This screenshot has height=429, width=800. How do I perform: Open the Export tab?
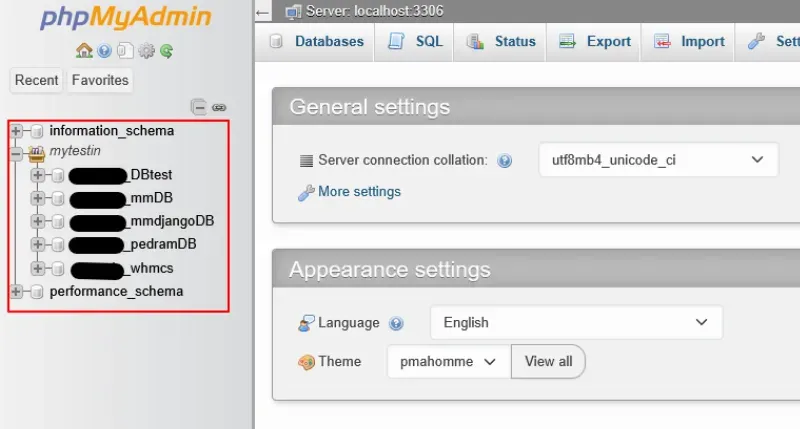(594, 41)
